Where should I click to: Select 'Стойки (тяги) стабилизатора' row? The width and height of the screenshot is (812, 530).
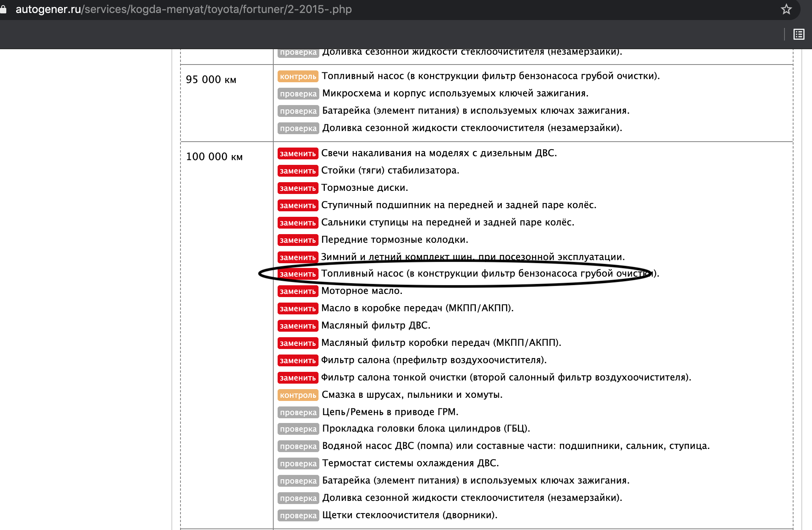coord(390,170)
